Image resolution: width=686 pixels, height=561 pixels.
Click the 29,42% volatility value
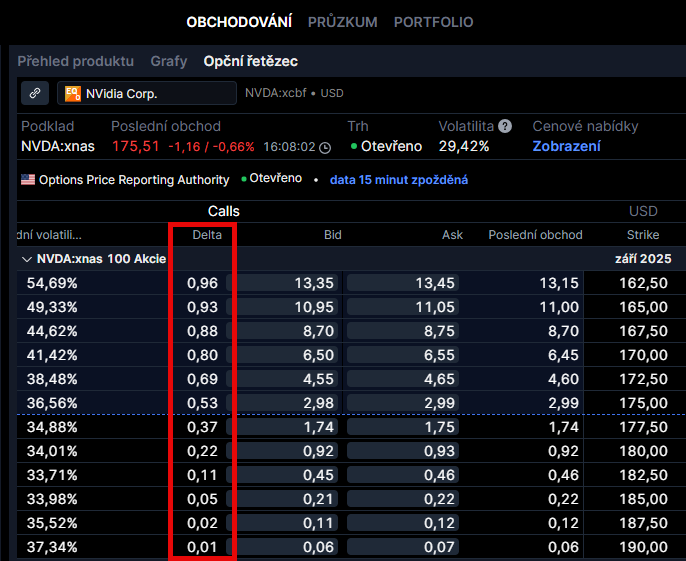464,146
